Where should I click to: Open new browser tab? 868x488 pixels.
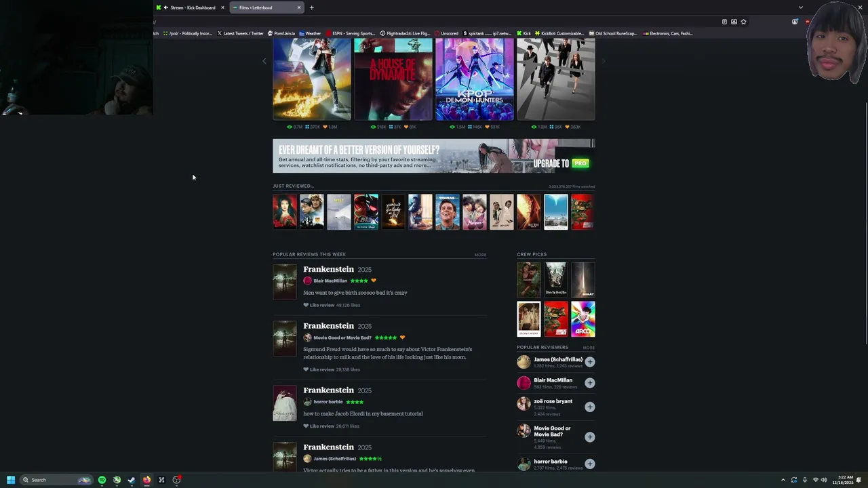[x=311, y=7]
